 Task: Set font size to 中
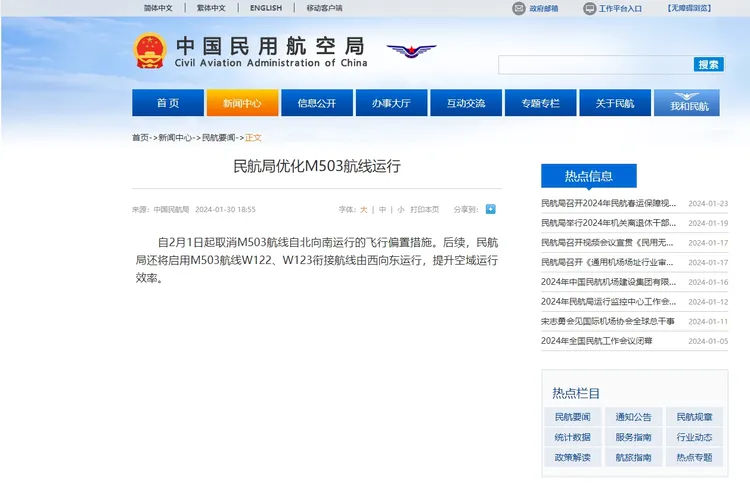click(382, 210)
